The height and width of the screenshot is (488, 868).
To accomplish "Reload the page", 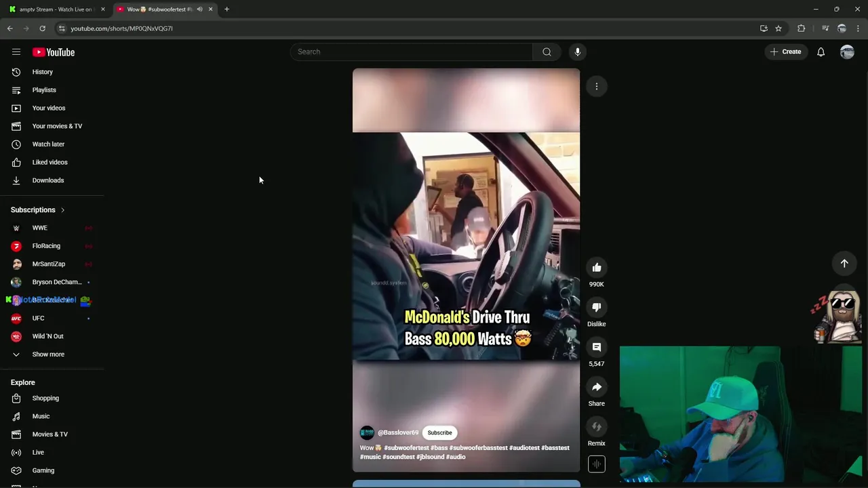I will 42,28.
